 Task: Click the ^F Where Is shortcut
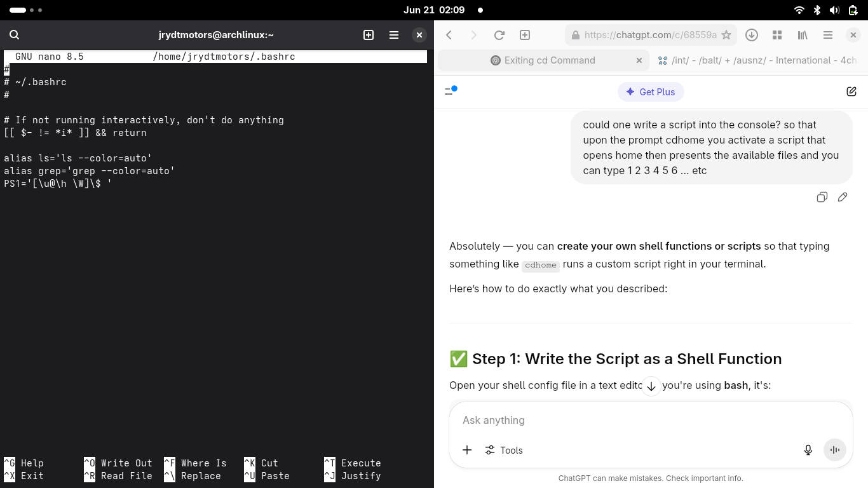tap(195, 463)
